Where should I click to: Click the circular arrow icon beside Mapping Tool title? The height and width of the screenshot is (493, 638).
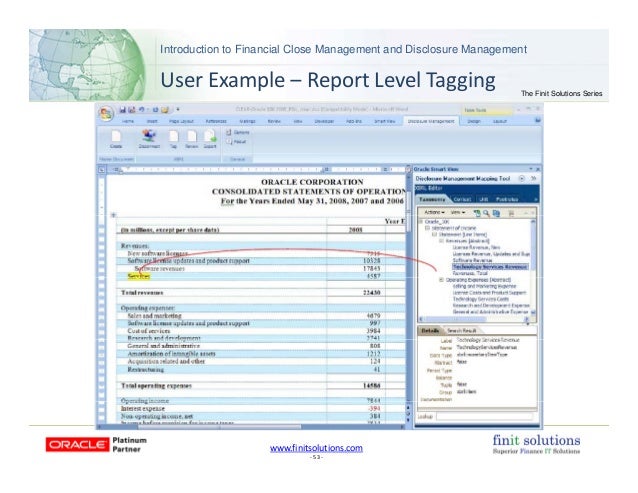point(522,179)
